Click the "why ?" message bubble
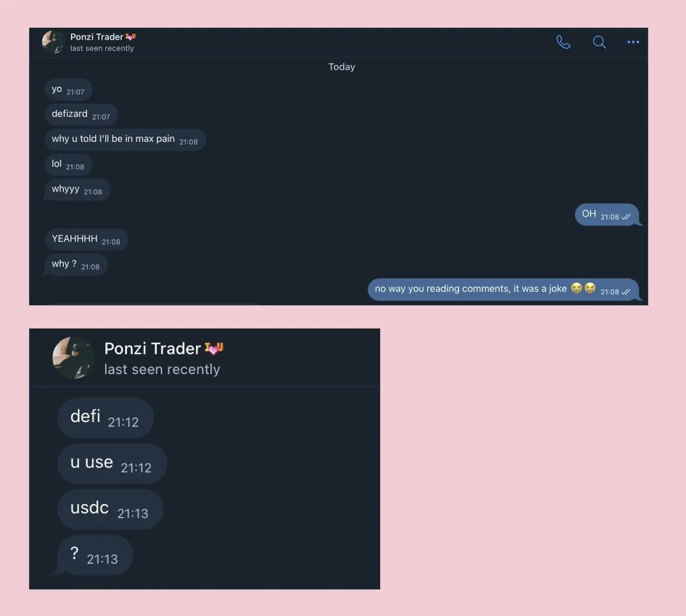The height and width of the screenshot is (616, 686). click(x=75, y=265)
